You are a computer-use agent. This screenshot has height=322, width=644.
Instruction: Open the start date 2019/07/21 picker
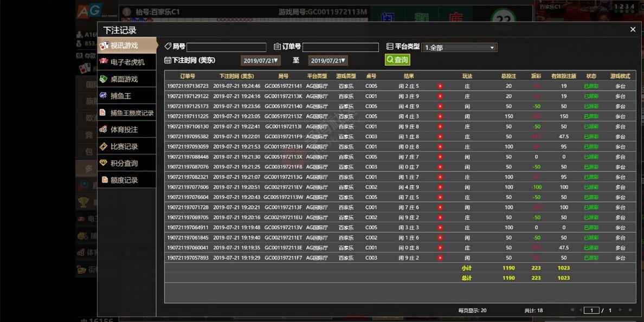[260, 60]
